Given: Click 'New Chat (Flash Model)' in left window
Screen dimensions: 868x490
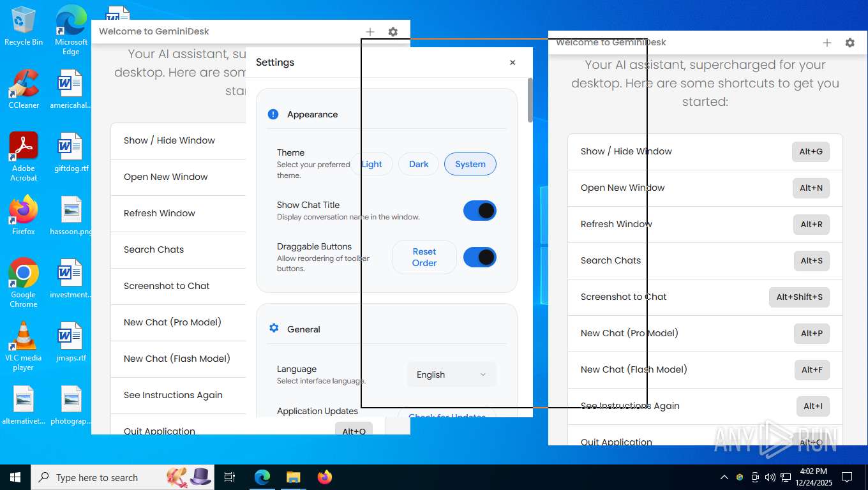Looking at the screenshot, I should coord(177,359).
